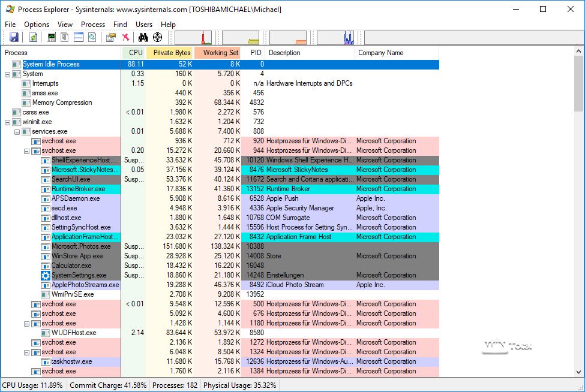This screenshot has width=585, height=392.
Task: Click the binoculars Find icon
Action: (143, 37)
